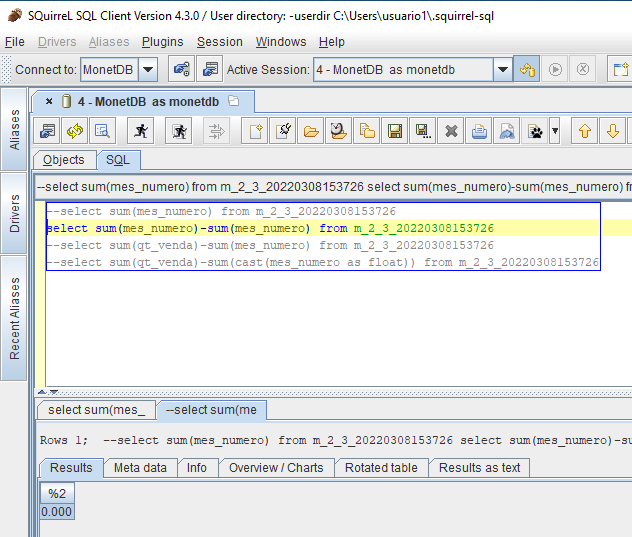
Task: Click the session properties icon in session toolbar
Action: [47, 131]
